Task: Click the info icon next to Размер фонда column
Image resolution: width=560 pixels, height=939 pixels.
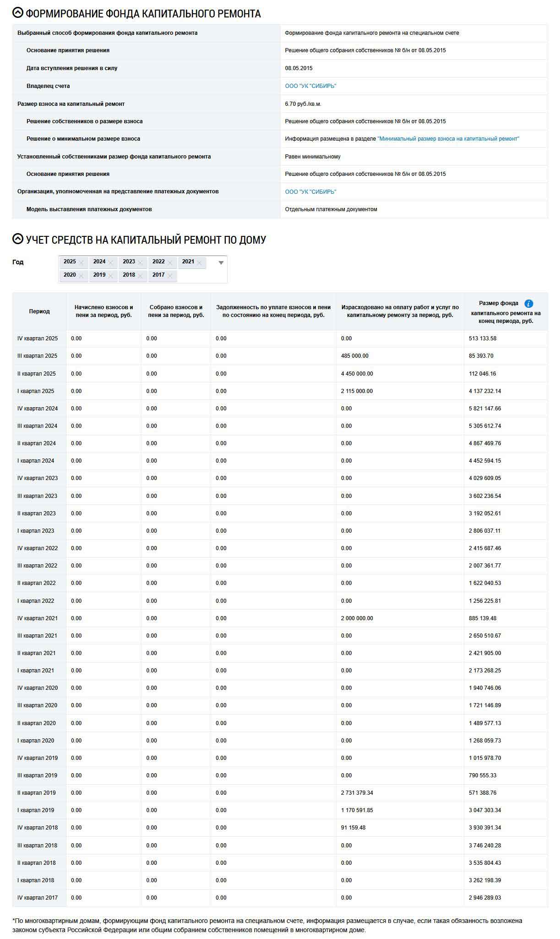Action: click(x=530, y=303)
